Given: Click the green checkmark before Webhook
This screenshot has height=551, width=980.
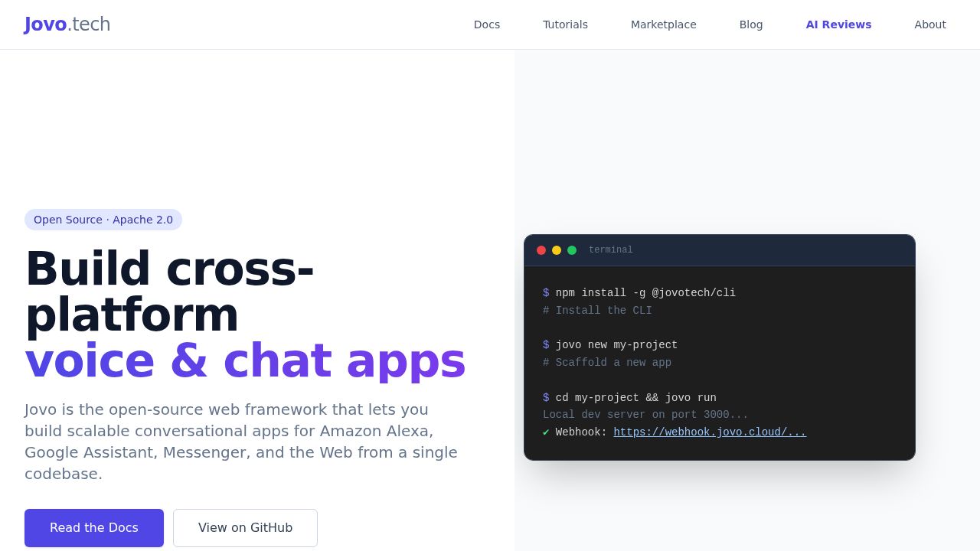Looking at the screenshot, I should tap(546, 432).
